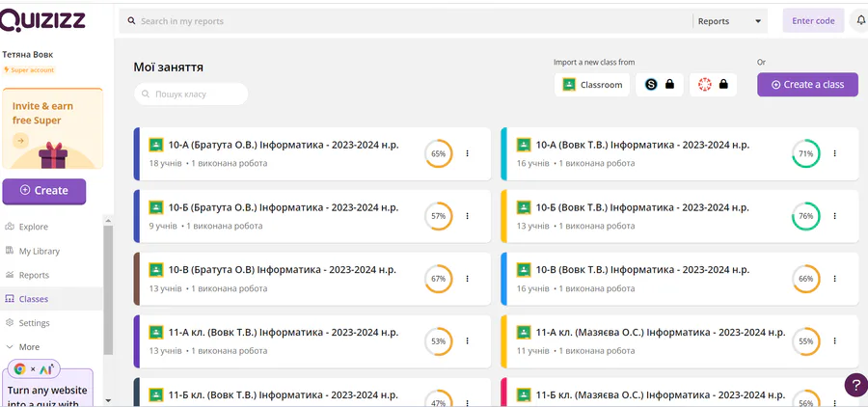Open three-dot menu for 11-А кл. (Мазяєва О.С.) class
The width and height of the screenshot is (868, 407).
(x=835, y=340)
